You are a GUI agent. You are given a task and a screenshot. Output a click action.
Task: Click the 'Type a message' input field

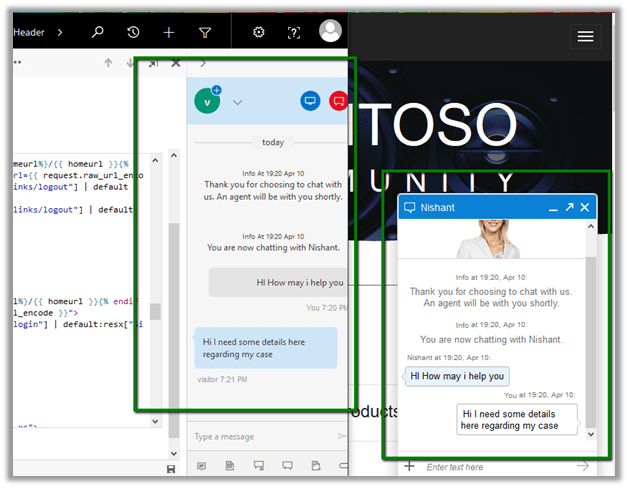coord(260,436)
